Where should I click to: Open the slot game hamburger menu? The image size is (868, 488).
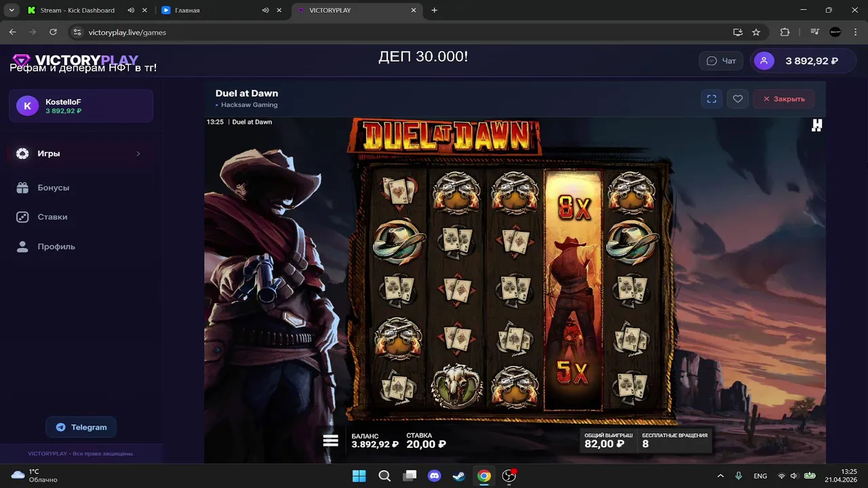pyautogui.click(x=331, y=441)
